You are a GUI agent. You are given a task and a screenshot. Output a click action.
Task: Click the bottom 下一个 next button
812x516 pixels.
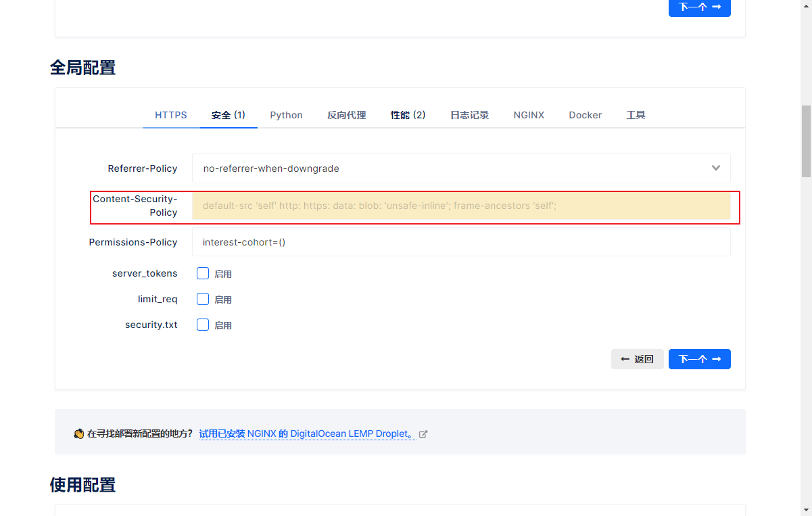pos(700,359)
